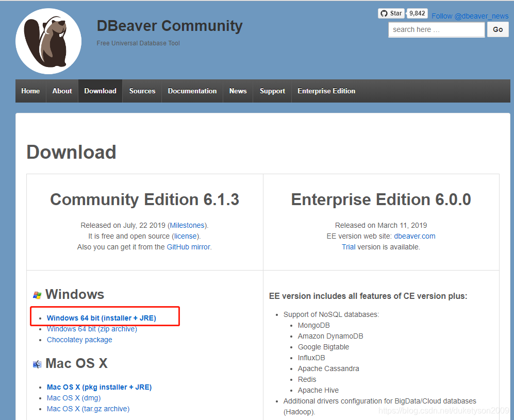Click the Community Edition 6.1.3 heading
The image size is (514, 420).
point(144,199)
